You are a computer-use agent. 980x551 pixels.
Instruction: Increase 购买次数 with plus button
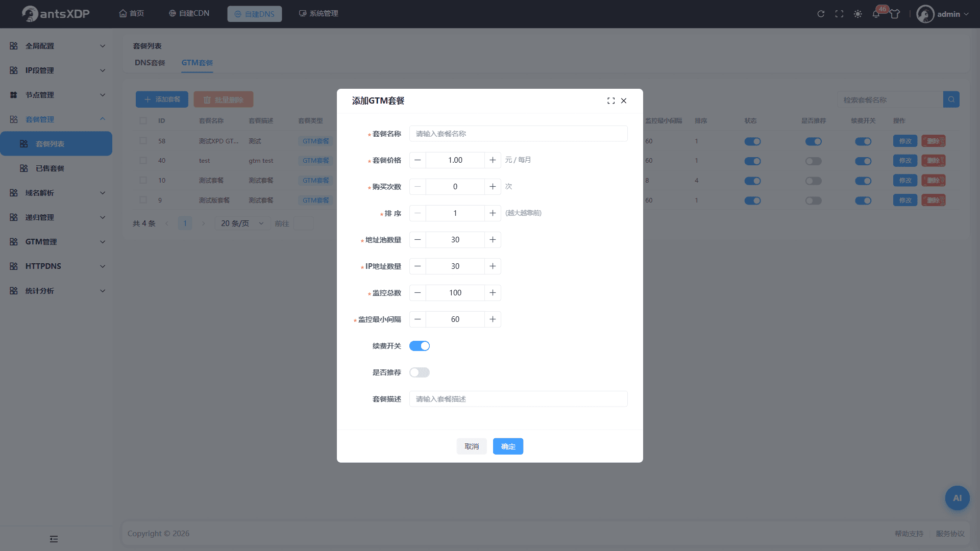coord(493,187)
